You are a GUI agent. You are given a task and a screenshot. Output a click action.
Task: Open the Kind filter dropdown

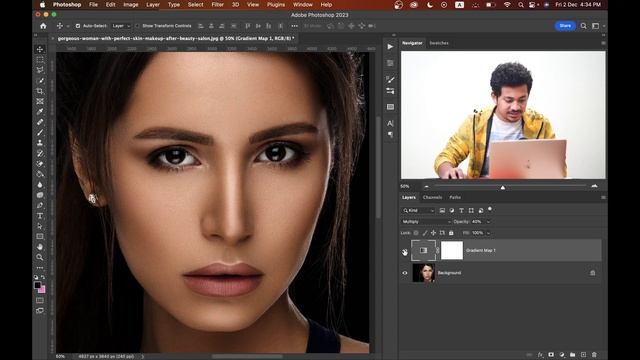[418, 210]
